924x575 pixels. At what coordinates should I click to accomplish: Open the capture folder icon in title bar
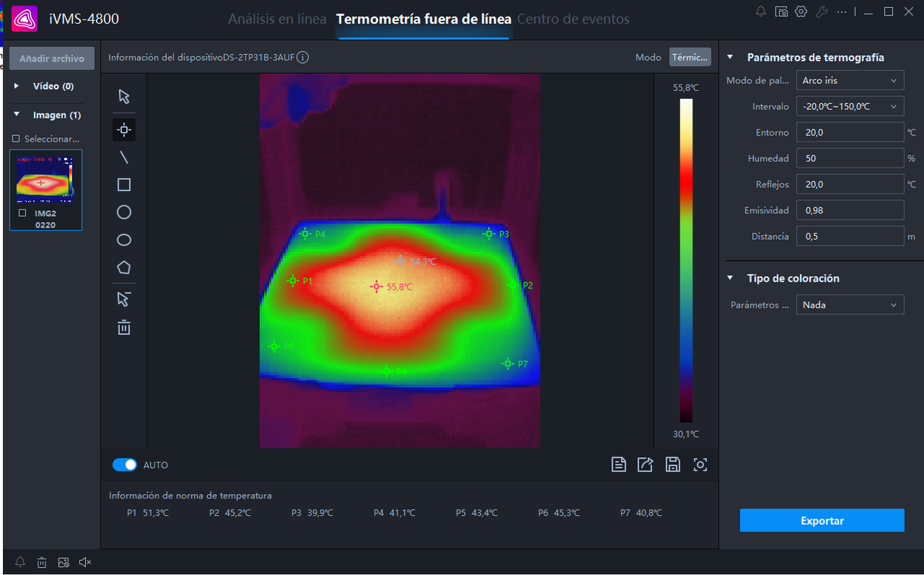pyautogui.click(x=781, y=12)
